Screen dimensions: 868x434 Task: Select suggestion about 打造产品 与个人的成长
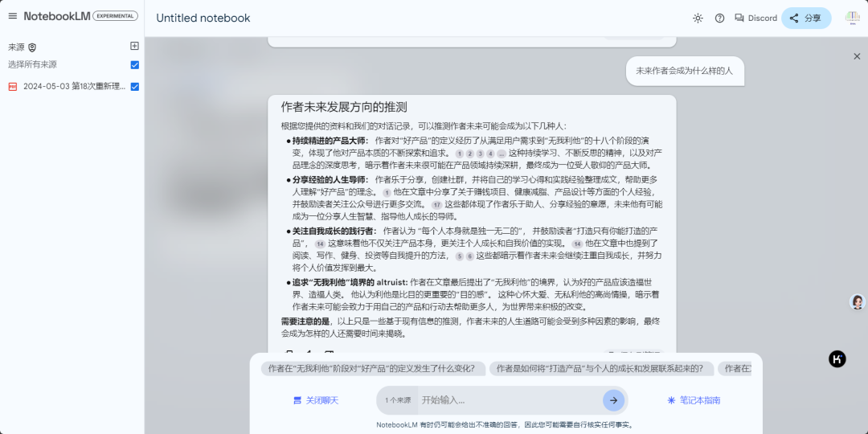600,369
